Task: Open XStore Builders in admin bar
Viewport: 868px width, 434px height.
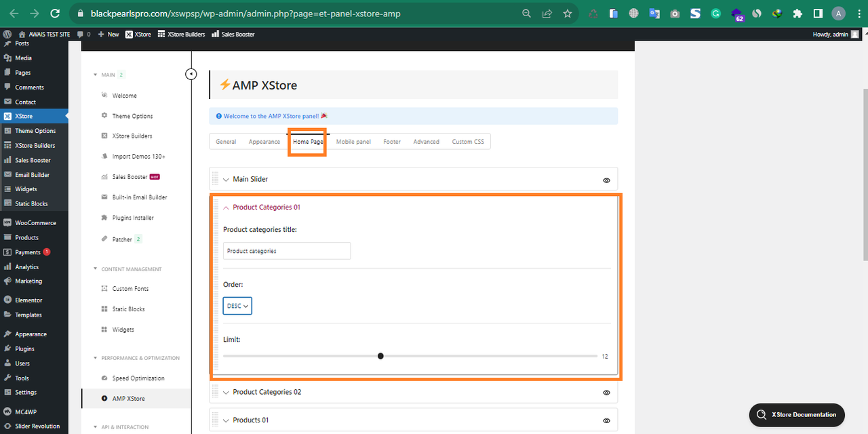Action: coord(181,34)
